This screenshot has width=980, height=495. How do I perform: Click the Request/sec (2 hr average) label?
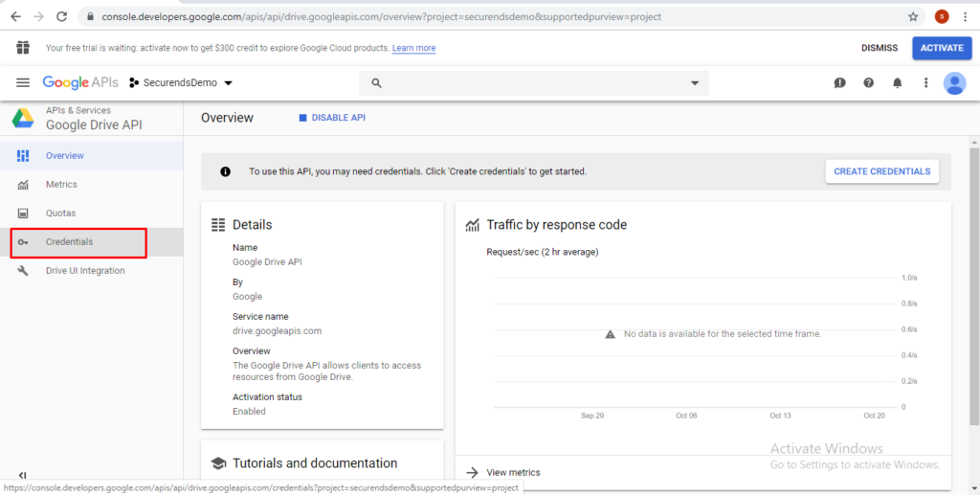(543, 252)
